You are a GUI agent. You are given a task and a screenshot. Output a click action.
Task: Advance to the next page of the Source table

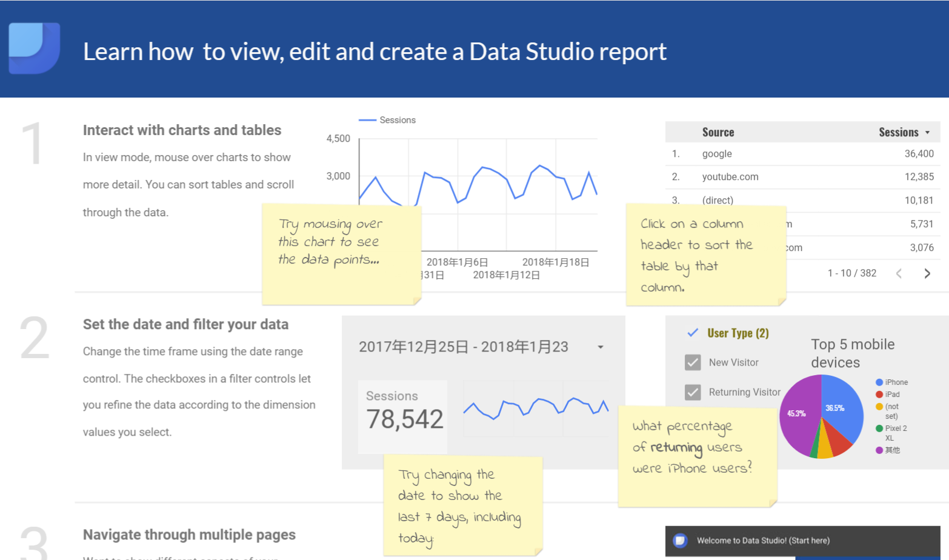tap(926, 273)
